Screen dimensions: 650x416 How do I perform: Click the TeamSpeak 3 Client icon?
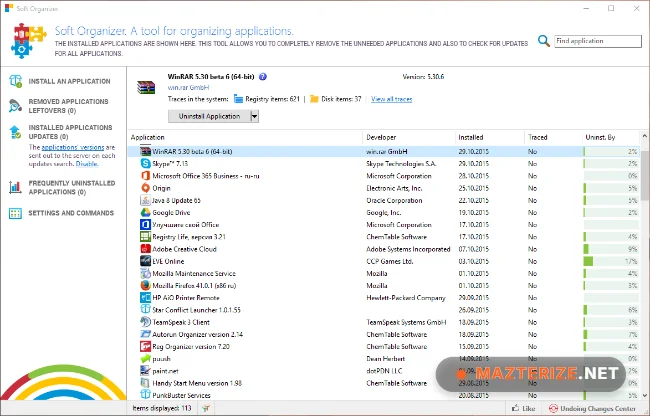(146, 322)
